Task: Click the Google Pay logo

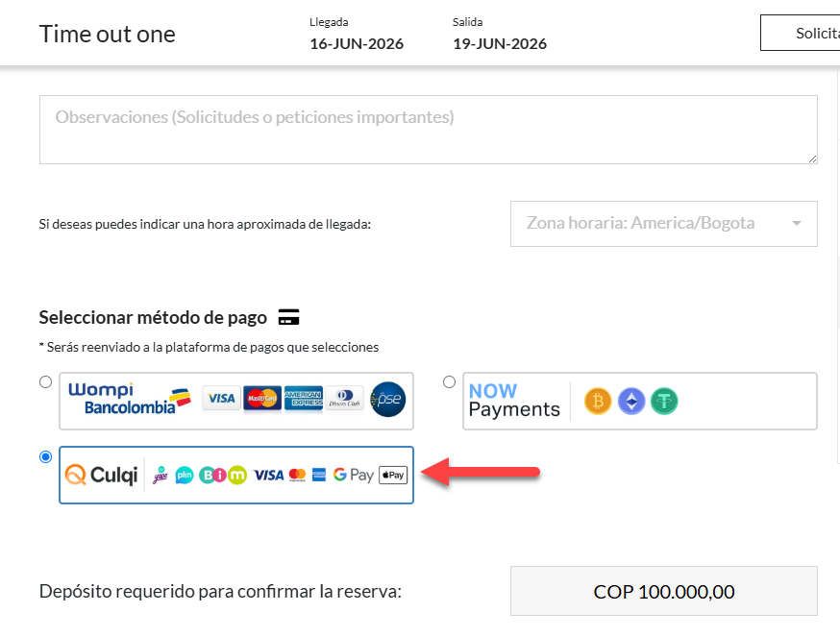Action: tap(353, 476)
